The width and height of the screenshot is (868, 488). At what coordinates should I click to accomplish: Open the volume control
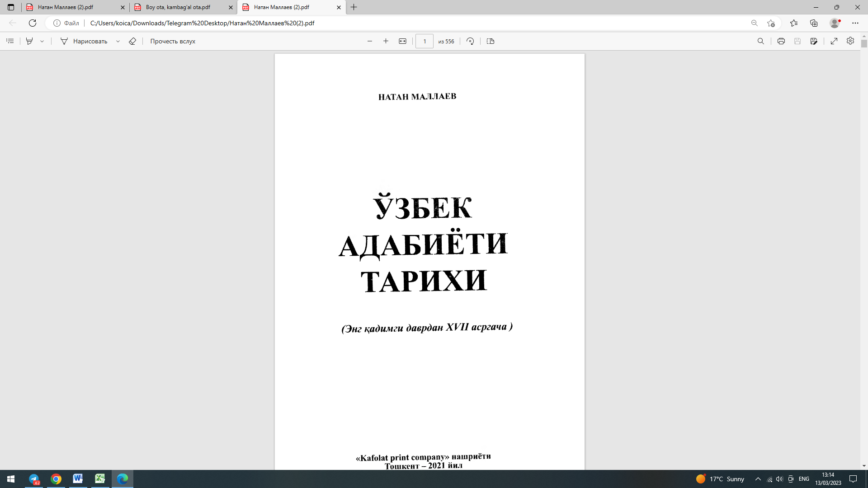click(779, 479)
